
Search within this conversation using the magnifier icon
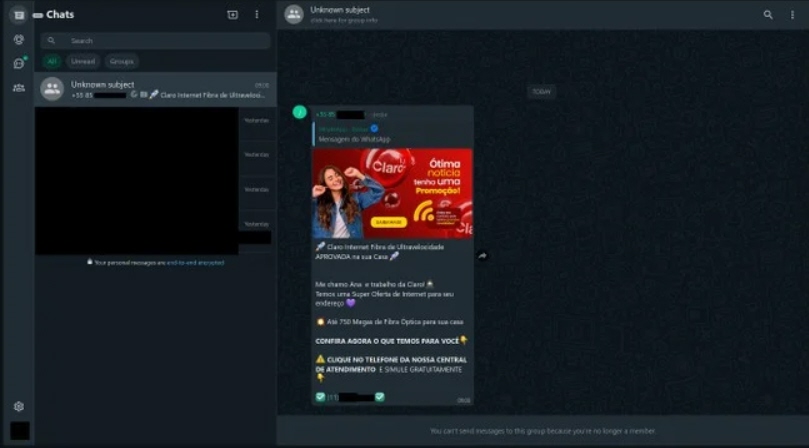tap(768, 15)
